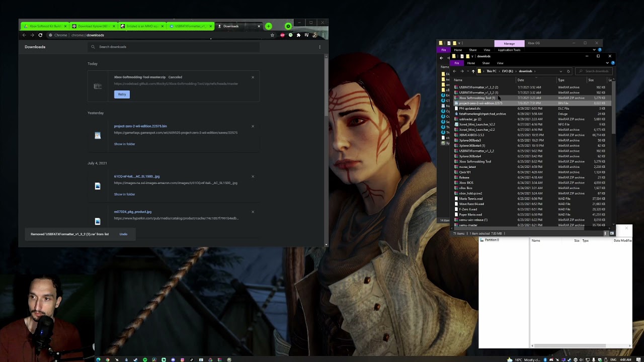
Task: Go up one folder in downloads Explorer window
Action: (x=473, y=71)
